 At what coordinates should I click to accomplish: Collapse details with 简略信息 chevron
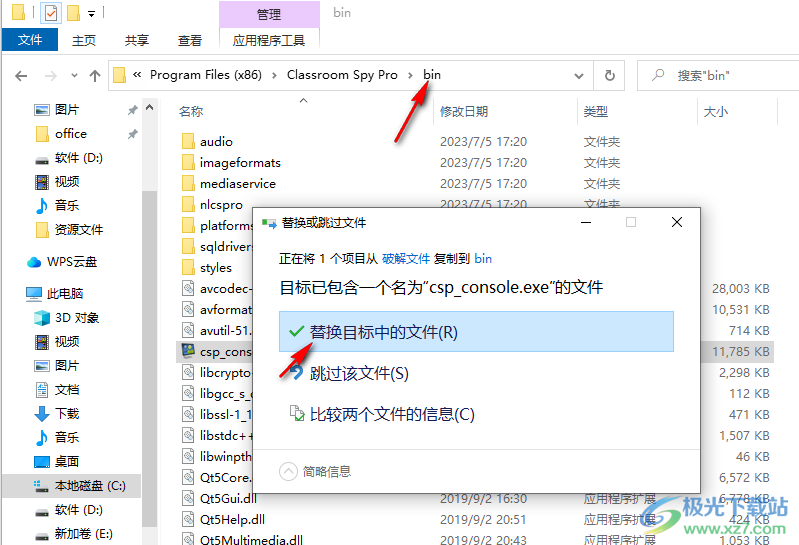pos(288,471)
